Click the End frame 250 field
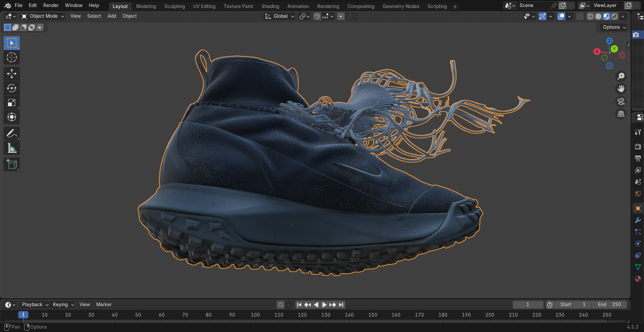 point(609,305)
